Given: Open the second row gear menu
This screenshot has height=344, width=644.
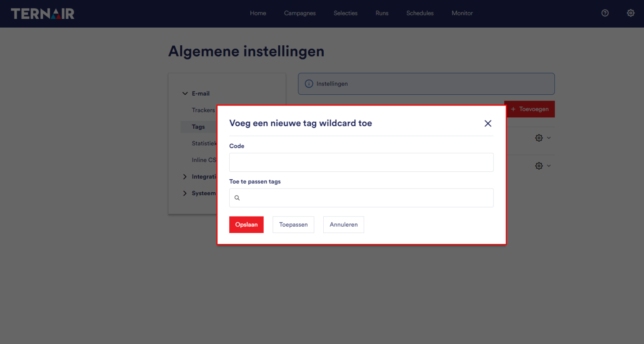Looking at the screenshot, I should coord(543,166).
